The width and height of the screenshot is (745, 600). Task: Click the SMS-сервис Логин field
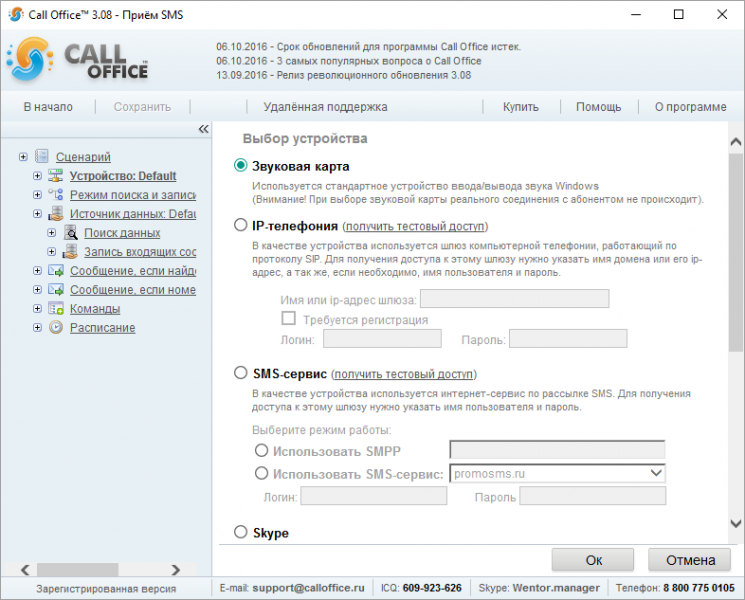click(374, 496)
